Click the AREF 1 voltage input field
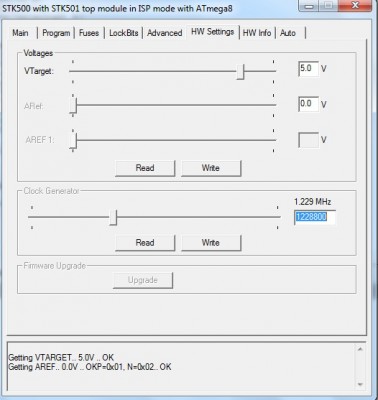The width and height of the screenshot is (378, 400). 308,140
